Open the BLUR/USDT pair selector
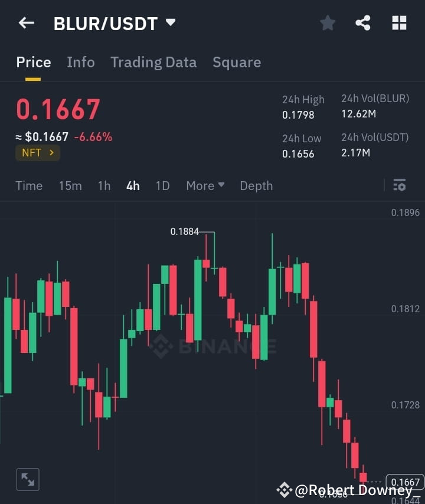 tap(114, 24)
